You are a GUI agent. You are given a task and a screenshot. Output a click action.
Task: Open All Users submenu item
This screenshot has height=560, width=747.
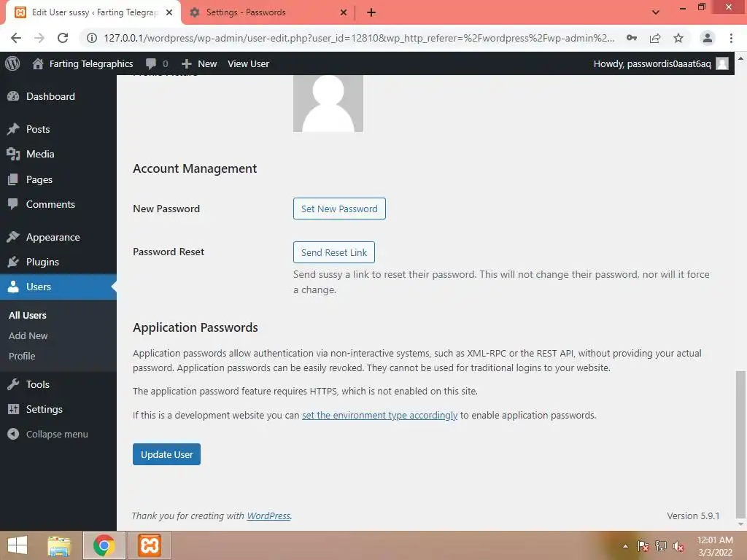tap(28, 315)
